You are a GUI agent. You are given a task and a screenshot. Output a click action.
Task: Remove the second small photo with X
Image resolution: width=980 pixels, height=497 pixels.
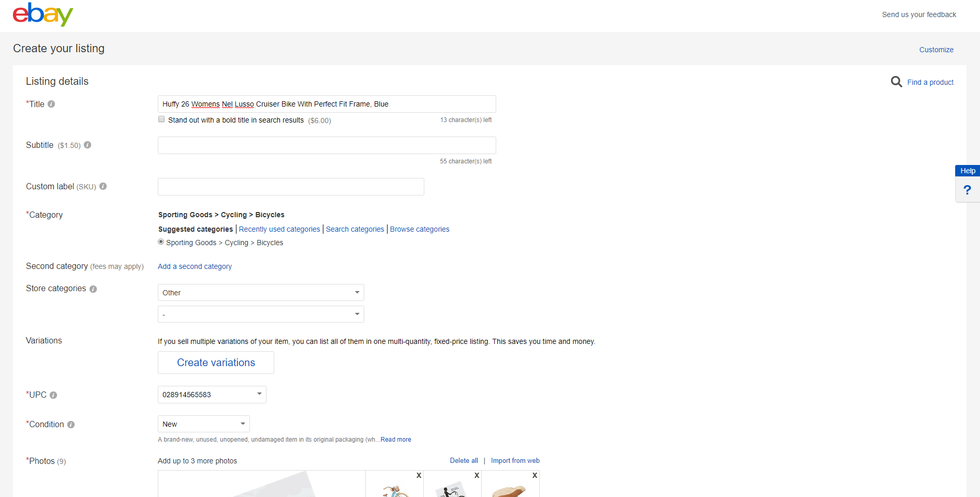[x=477, y=475]
